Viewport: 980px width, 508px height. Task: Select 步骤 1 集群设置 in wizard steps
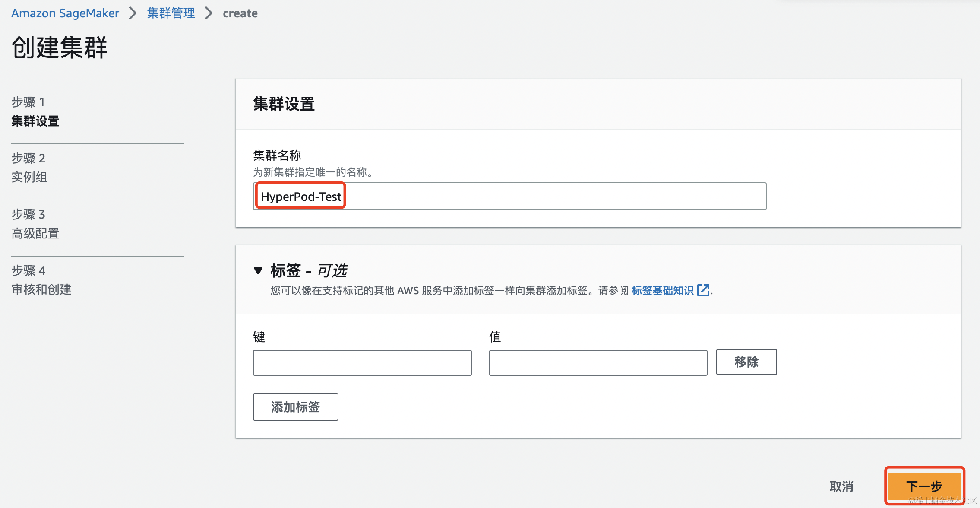click(35, 111)
